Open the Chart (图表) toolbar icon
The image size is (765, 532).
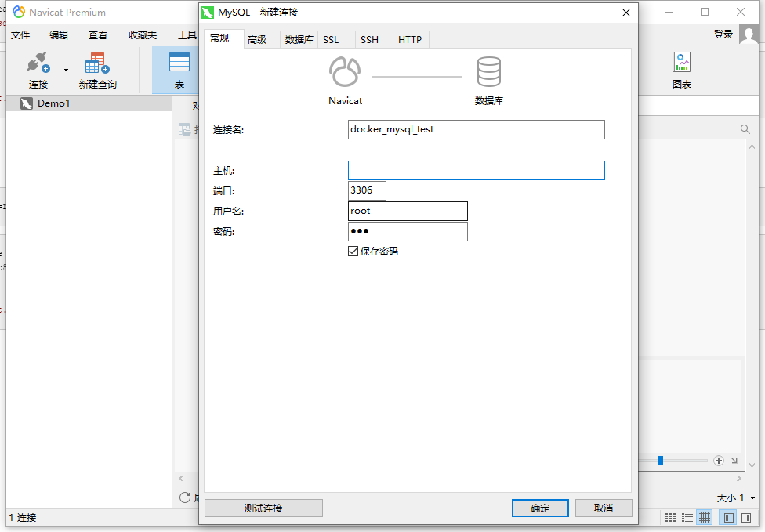click(682, 63)
